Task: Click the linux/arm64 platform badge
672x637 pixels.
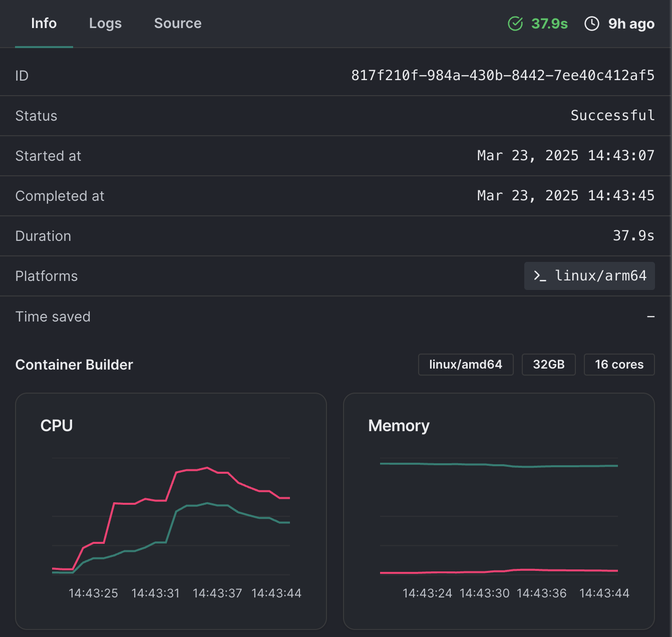Action: click(x=589, y=276)
